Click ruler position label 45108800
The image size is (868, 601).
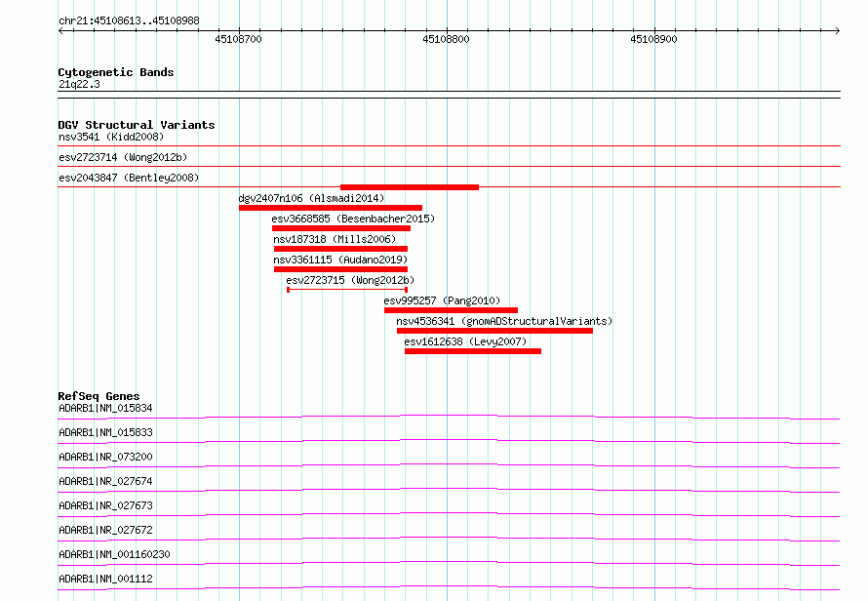pos(446,39)
